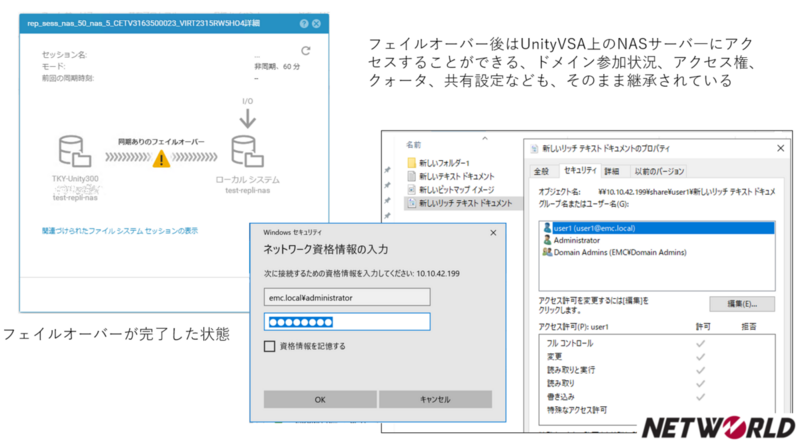
Task: Click the bitmap image file icon
Action: pos(412,189)
